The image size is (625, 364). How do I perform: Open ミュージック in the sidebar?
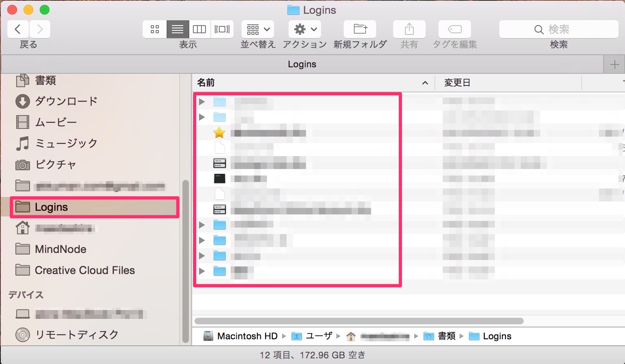click(57, 143)
